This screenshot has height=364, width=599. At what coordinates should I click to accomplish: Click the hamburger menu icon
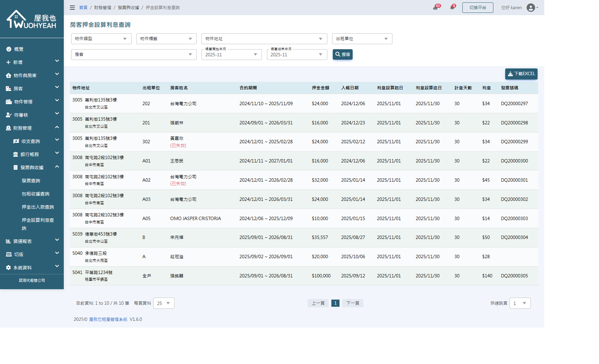[x=72, y=7]
